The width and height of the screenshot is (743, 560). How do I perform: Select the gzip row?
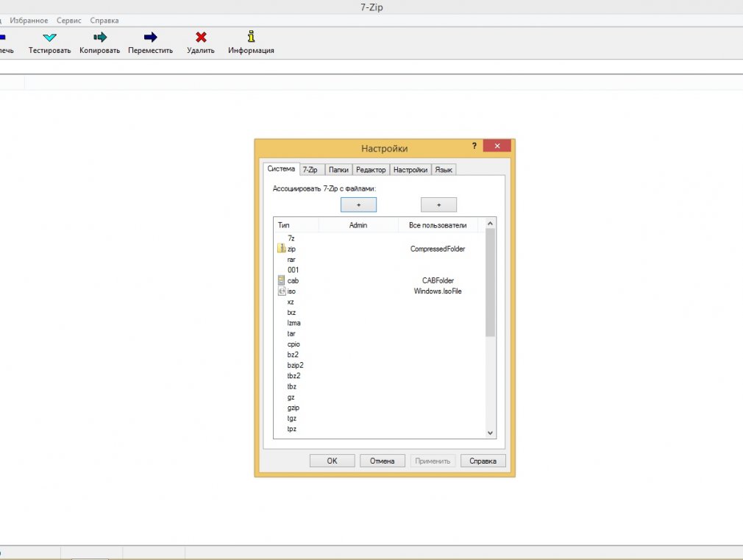[380, 408]
